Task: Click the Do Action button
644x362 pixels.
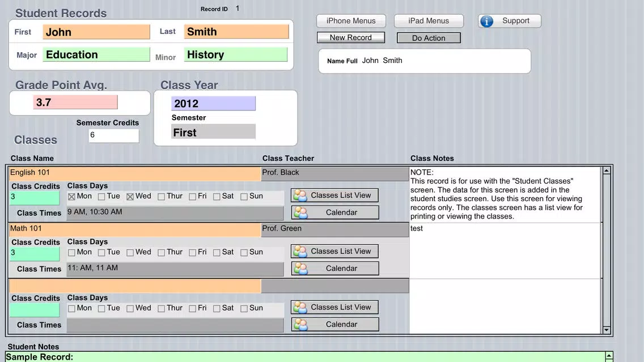Action: [x=429, y=38]
